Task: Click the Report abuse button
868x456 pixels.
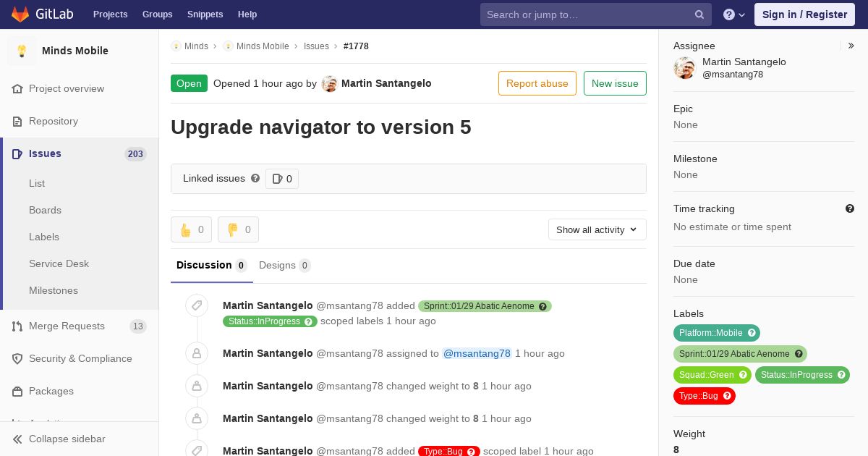Action: (537, 83)
